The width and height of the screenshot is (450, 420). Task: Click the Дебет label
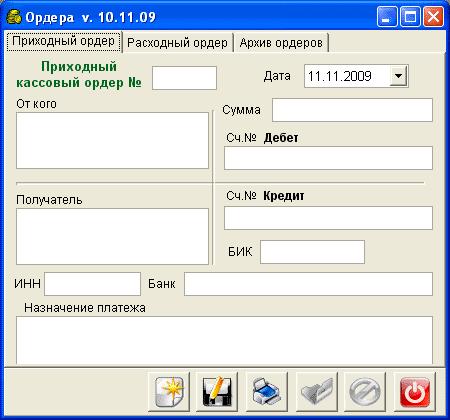click(x=281, y=138)
